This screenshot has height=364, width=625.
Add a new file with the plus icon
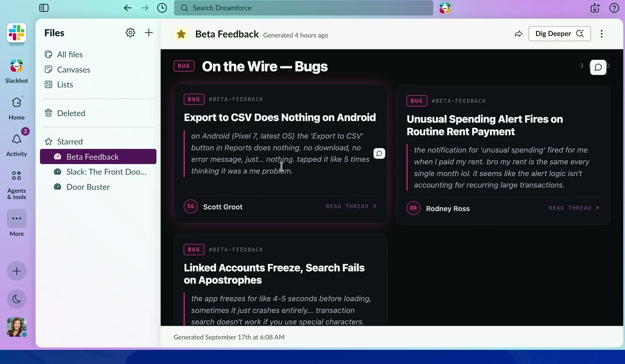pos(149,32)
